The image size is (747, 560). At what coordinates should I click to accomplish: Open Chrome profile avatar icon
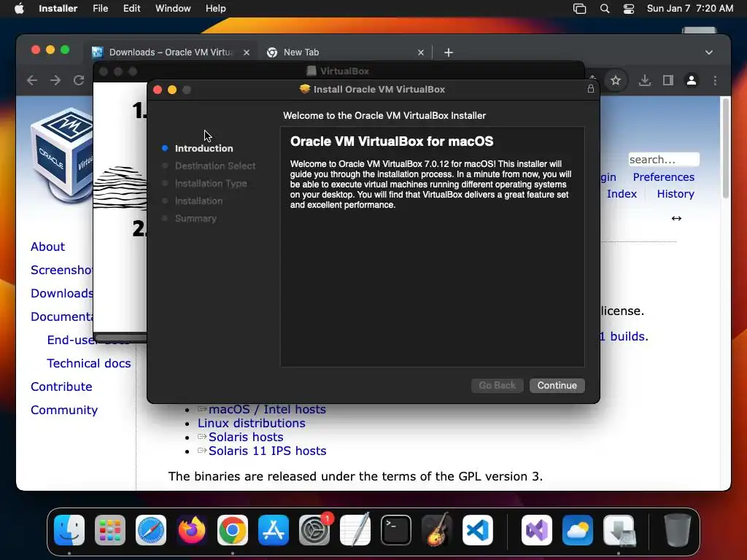click(692, 80)
